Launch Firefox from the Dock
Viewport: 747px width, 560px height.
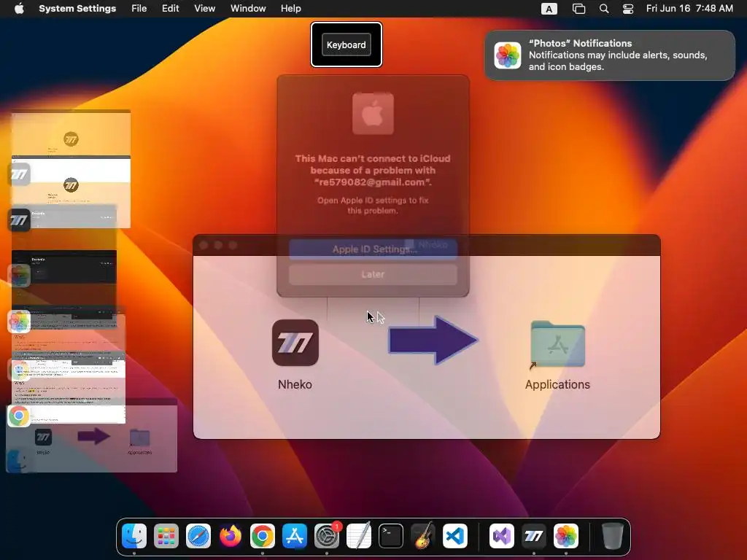[230, 536]
